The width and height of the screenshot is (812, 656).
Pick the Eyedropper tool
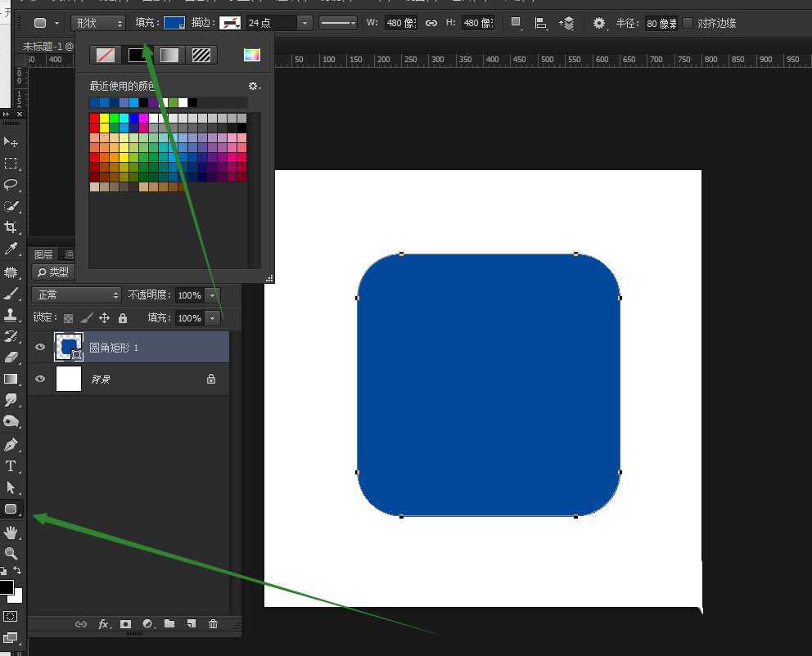click(x=11, y=249)
